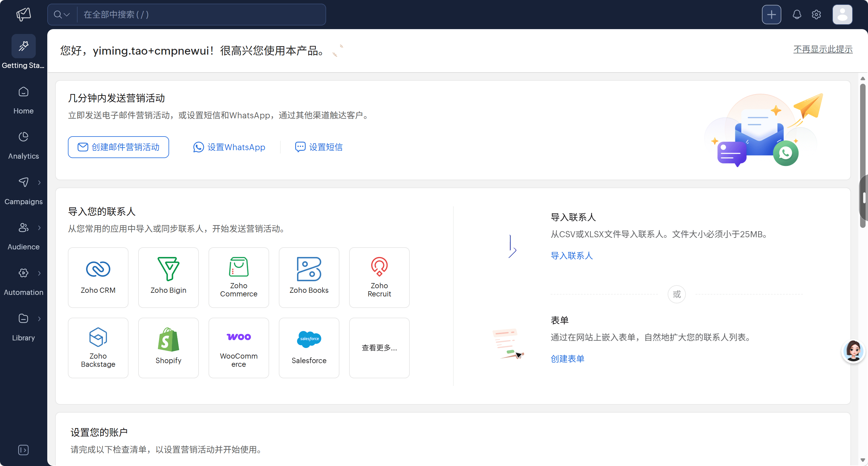Select the Zoho Backstage integration card
Image resolution: width=868 pixels, height=466 pixels.
pos(98,348)
